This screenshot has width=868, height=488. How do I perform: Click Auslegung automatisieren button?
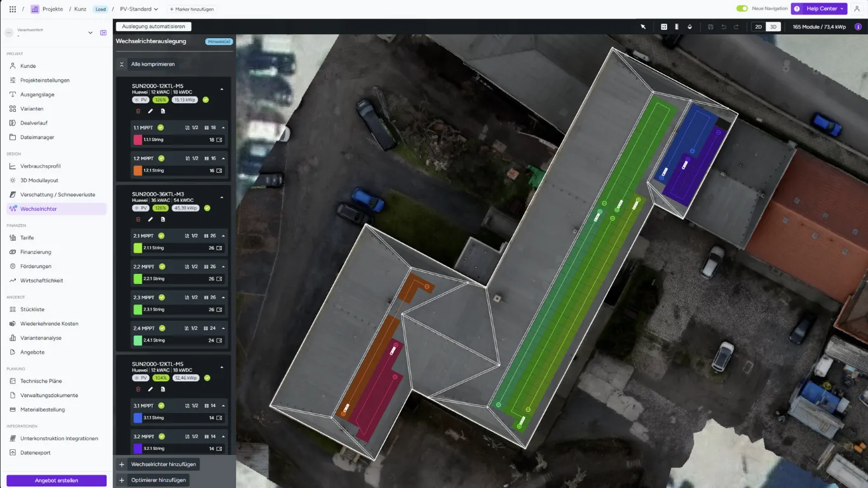tap(154, 27)
